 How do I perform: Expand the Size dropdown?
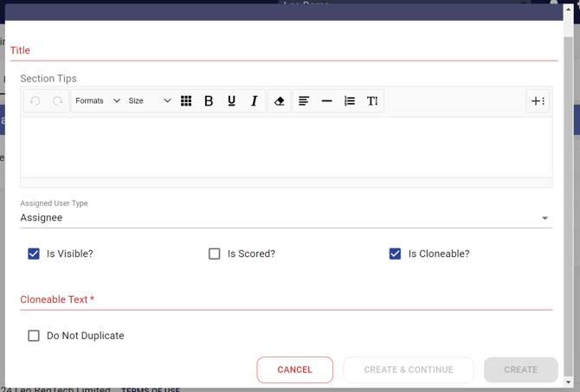click(x=149, y=101)
